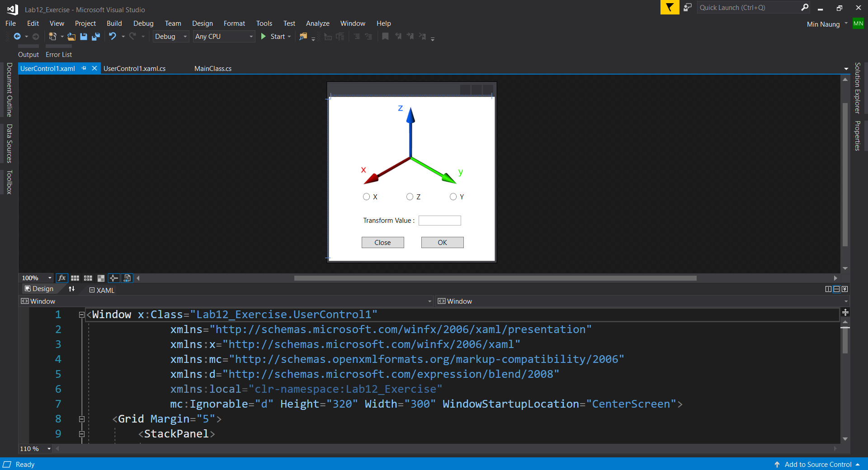Open the designer zoom percentage dropdown
Viewport: 868px width, 470px height.
coord(50,278)
